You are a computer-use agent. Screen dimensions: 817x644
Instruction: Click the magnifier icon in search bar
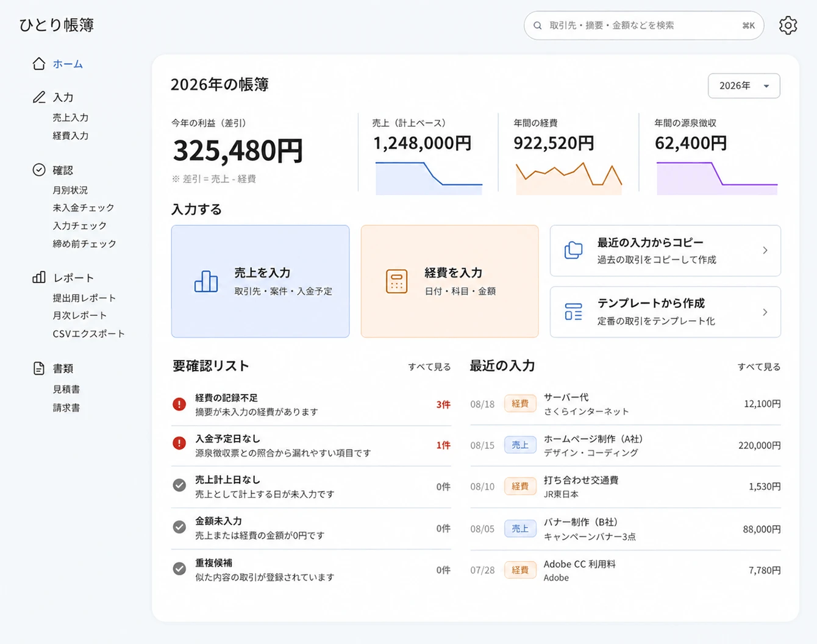537,26
